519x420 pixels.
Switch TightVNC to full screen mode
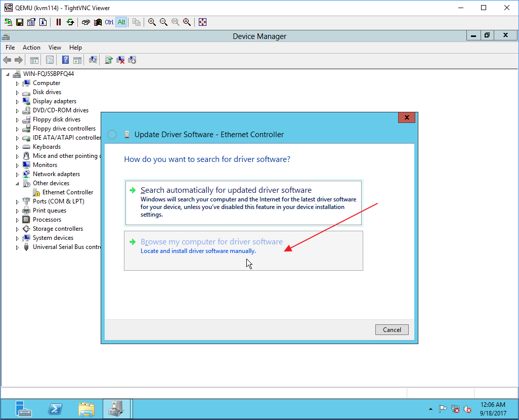(202, 22)
